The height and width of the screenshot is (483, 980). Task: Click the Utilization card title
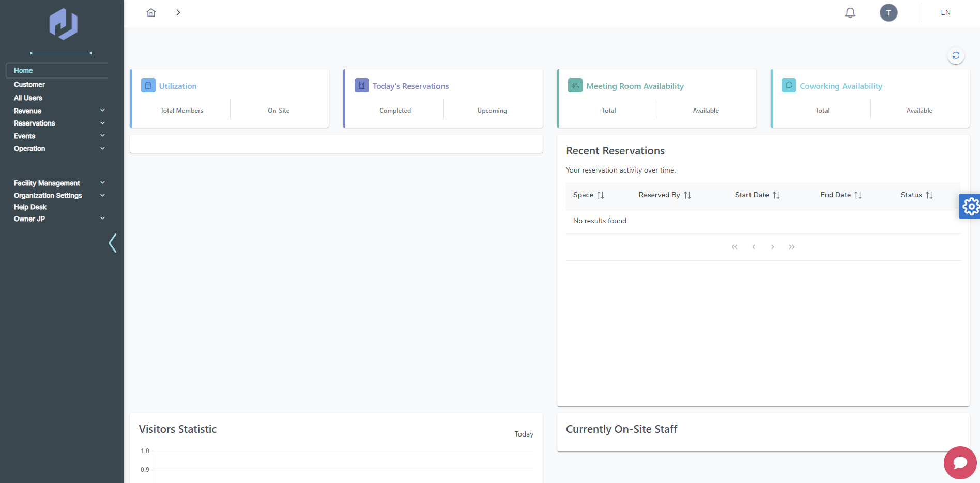point(178,86)
